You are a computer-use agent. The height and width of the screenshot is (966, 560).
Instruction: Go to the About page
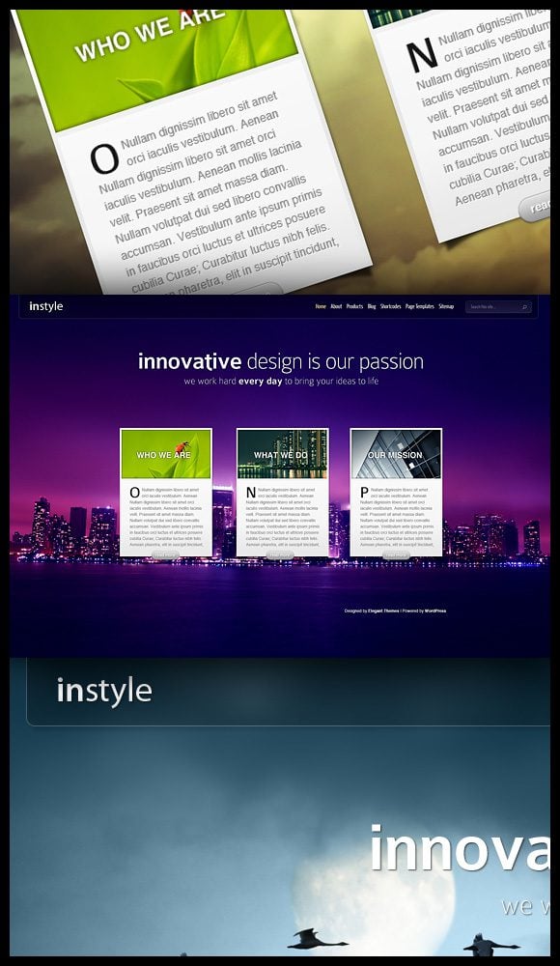coord(336,306)
